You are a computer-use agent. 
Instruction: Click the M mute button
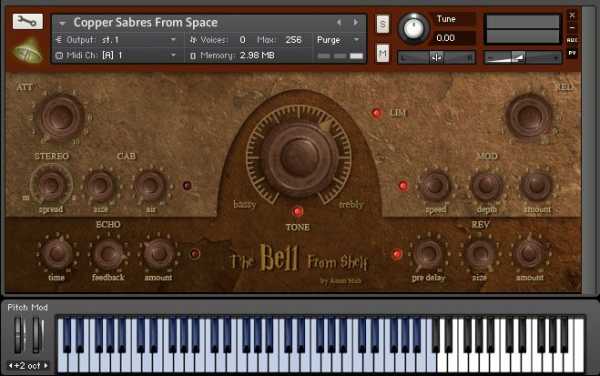[383, 53]
